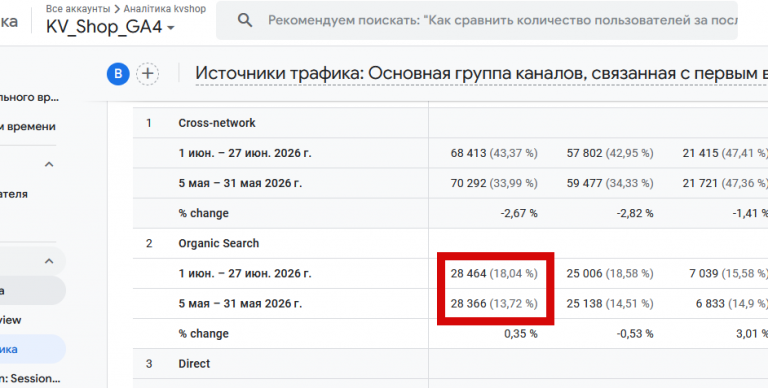The width and height of the screenshot is (768, 388).
Task: Click value 6 833 in Organic Search row
Action: click(x=732, y=304)
